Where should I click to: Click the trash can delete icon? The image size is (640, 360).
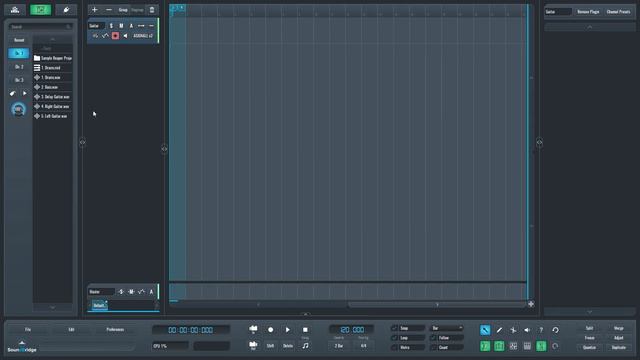152,10
